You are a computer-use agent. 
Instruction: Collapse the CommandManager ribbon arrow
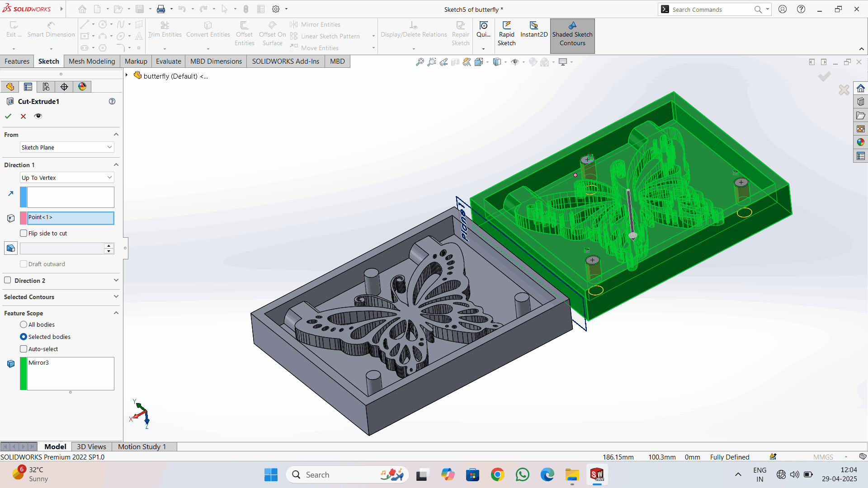click(862, 49)
